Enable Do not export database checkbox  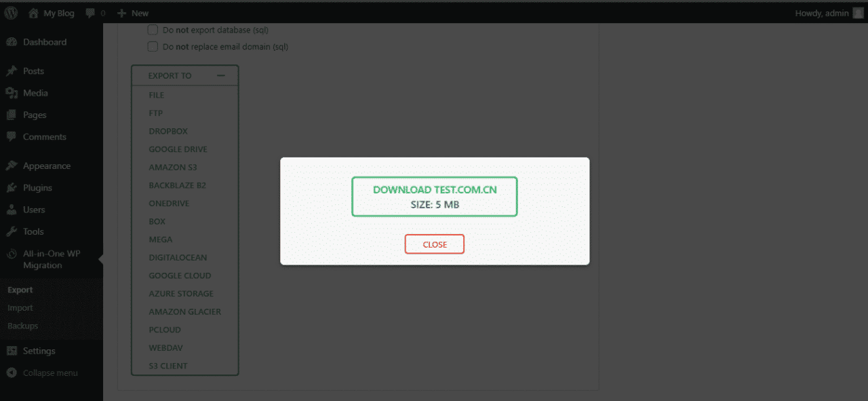[153, 30]
